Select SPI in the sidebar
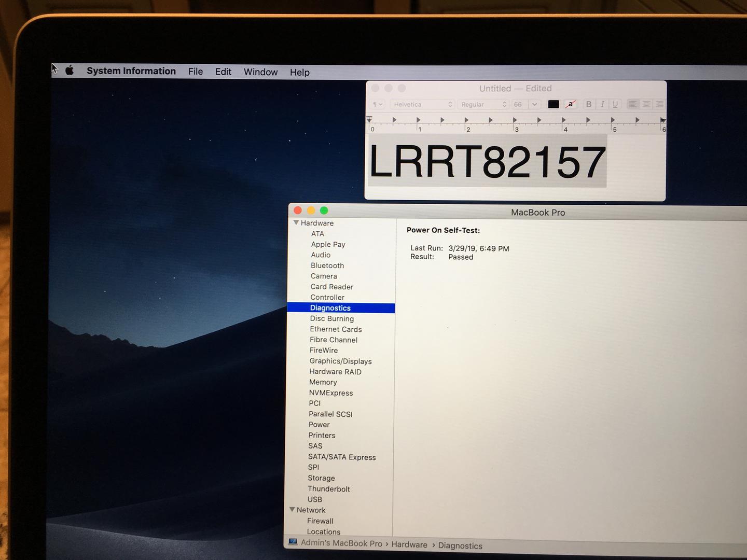The width and height of the screenshot is (747, 560). 313,467
